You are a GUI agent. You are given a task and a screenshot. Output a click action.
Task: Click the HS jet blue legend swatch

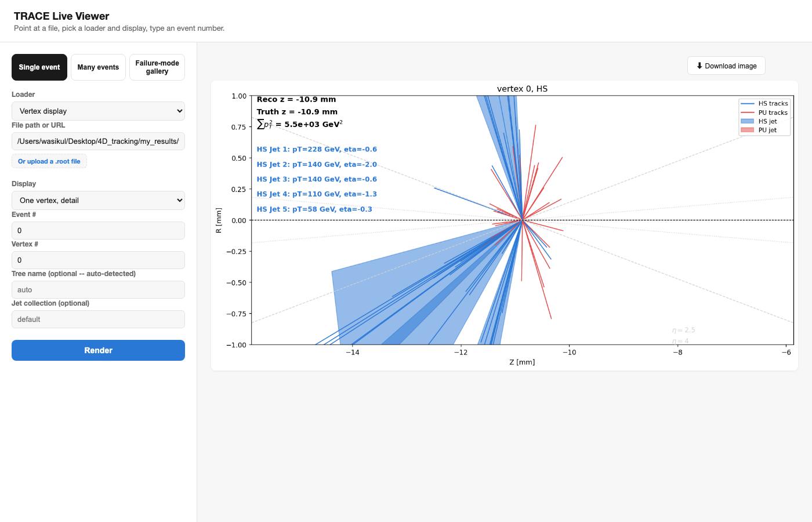tap(747, 121)
